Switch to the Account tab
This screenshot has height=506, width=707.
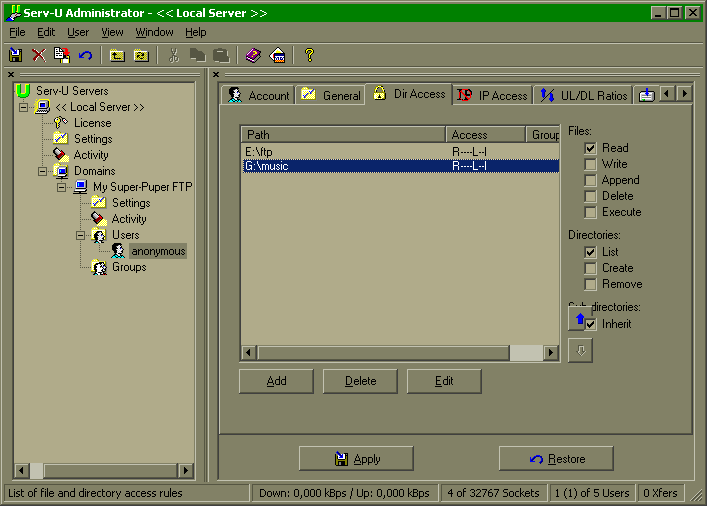(x=258, y=95)
